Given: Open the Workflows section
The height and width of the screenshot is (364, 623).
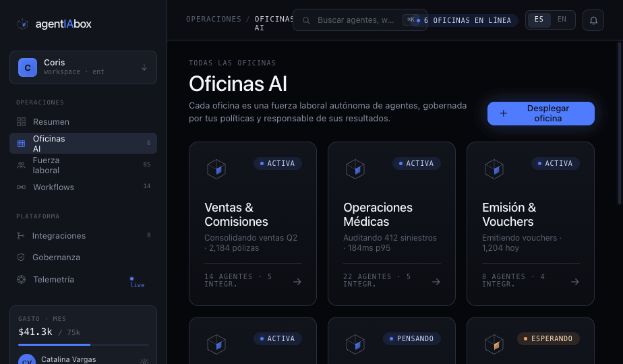Looking at the screenshot, I should [83, 187].
